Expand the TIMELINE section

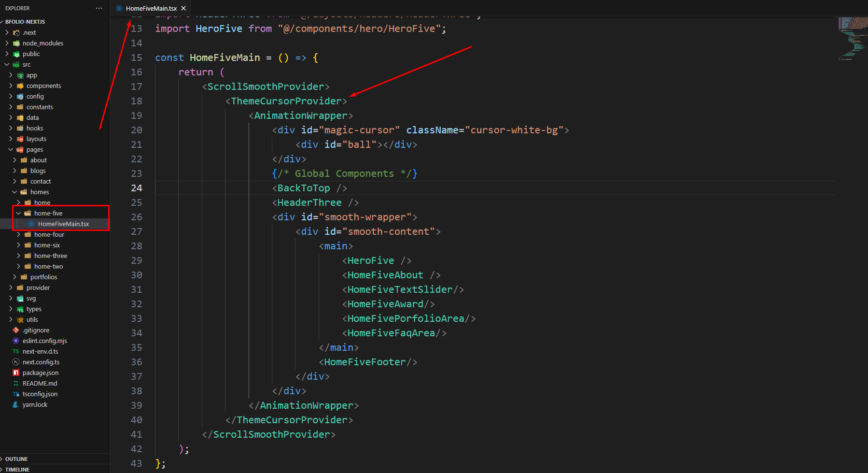[x=17, y=469]
